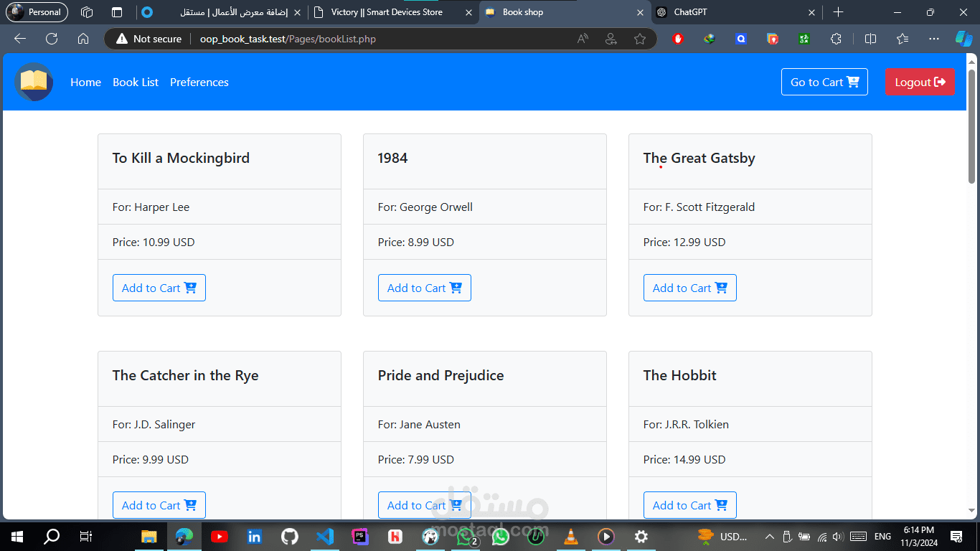Click The Hobbit title
The image size is (980, 551).
[679, 375]
